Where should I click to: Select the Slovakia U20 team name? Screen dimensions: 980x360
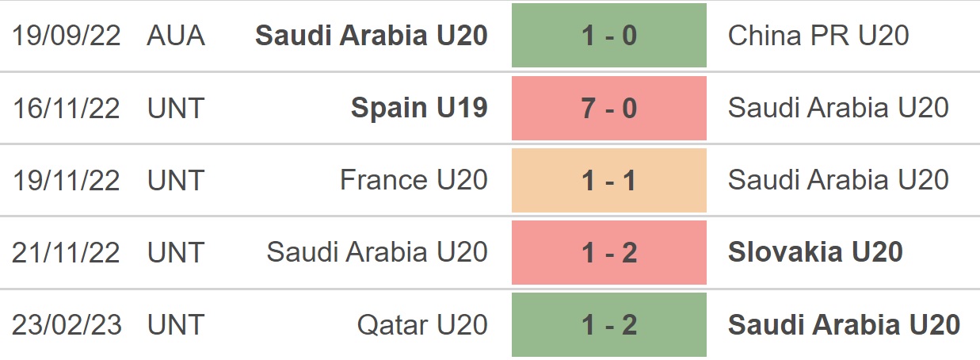click(815, 252)
